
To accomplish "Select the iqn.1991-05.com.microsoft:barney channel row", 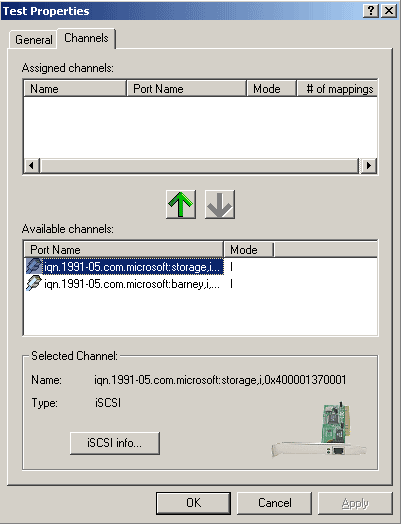I will (200, 284).
